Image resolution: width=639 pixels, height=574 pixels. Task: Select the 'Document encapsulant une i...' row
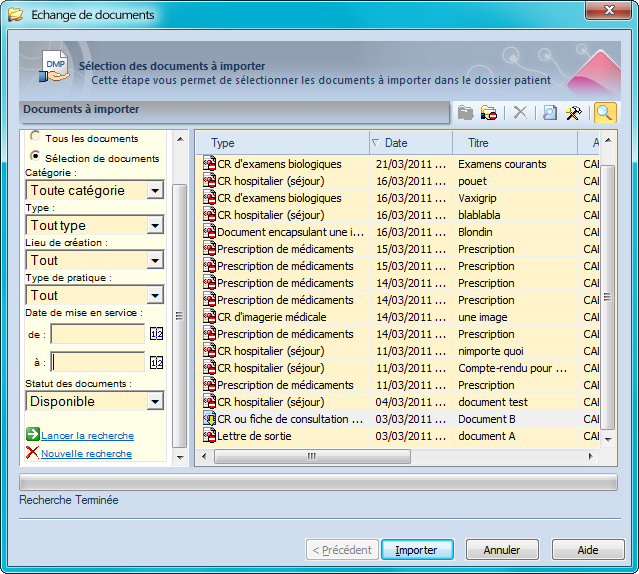pos(290,232)
